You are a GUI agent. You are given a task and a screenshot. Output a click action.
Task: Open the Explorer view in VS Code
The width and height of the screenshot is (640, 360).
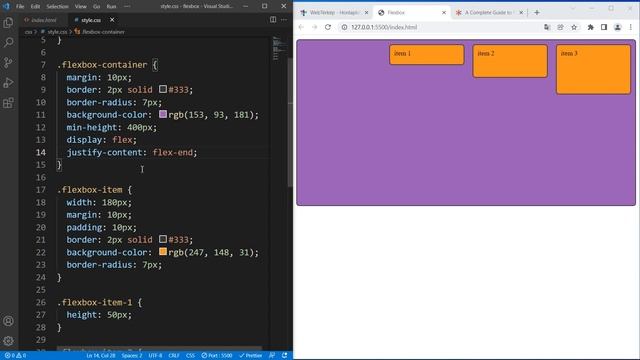[x=8, y=22]
